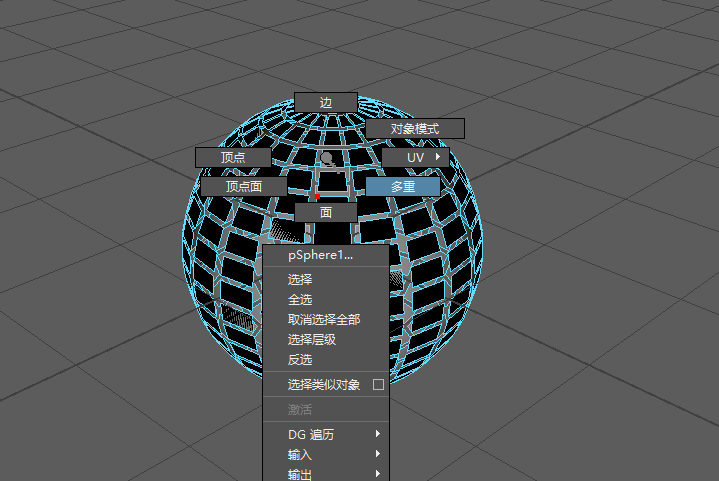Expand arrow next to 输出
The width and height of the screenshot is (719, 481).
pyautogui.click(x=378, y=474)
